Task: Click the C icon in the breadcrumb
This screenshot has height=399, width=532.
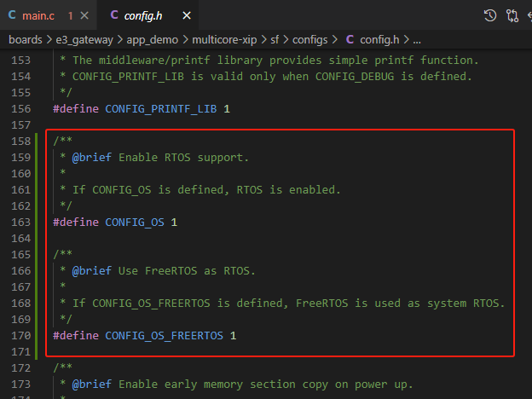Action: [350, 40]
